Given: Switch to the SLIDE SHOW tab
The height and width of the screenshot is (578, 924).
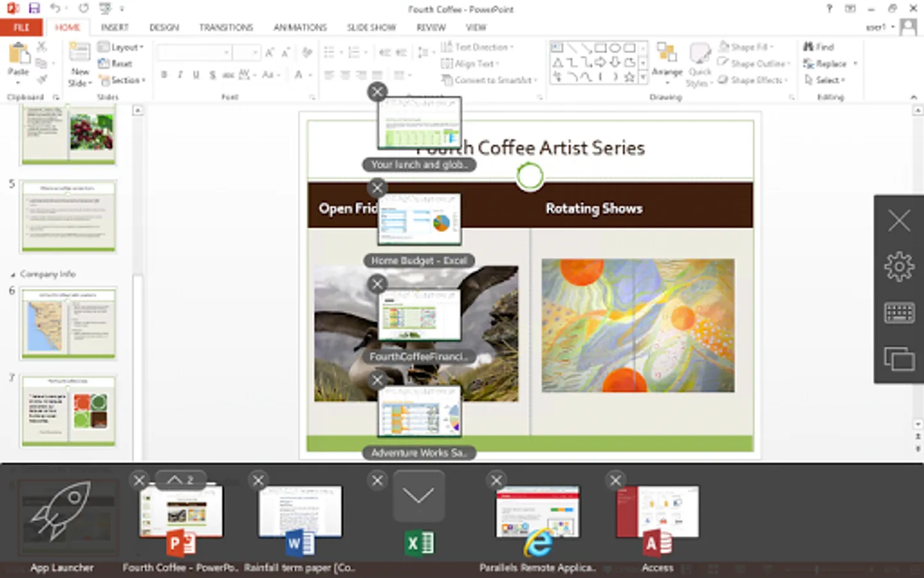Looking at the screenshot, I should coord(372,28).
